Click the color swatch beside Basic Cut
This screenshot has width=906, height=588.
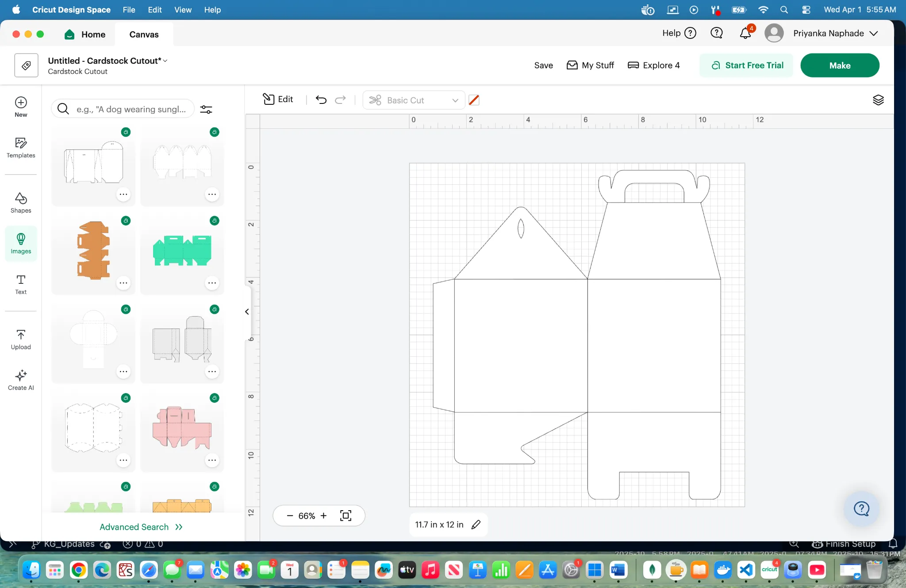coord(474,100)
